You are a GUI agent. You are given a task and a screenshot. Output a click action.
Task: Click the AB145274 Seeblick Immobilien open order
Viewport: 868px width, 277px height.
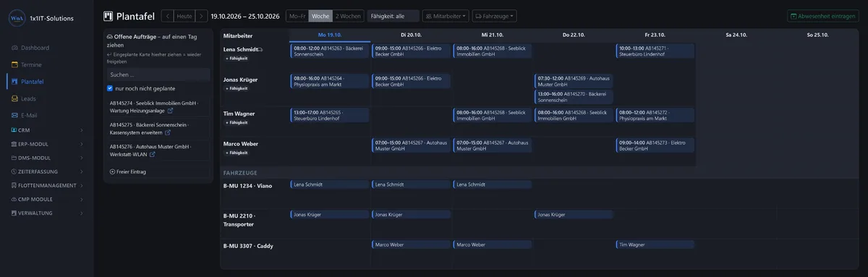(158, 107)
